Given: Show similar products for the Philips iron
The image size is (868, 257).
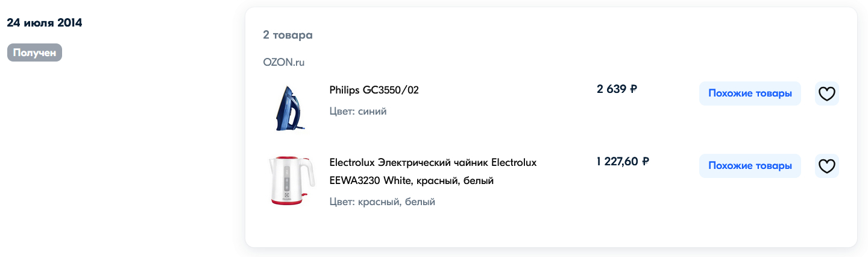Looking at the screenshot, I should point(750,94).
